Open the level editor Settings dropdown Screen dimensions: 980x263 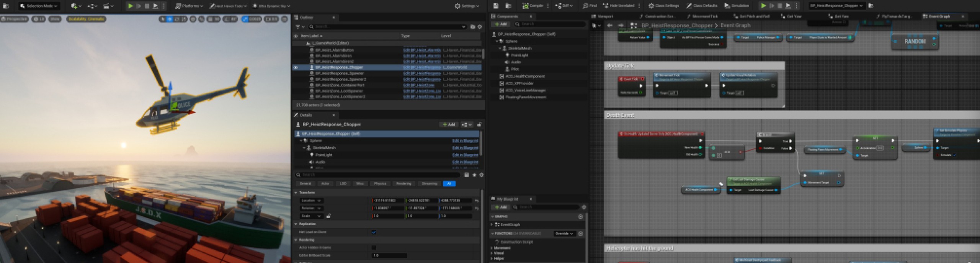coord(467,6)
